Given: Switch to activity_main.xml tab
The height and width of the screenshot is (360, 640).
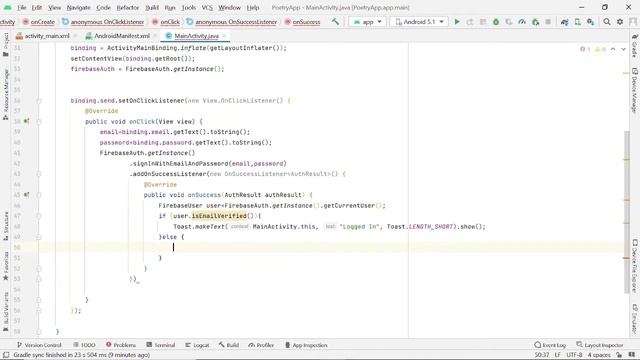Looking at the screenshot, I should point(43,36).
